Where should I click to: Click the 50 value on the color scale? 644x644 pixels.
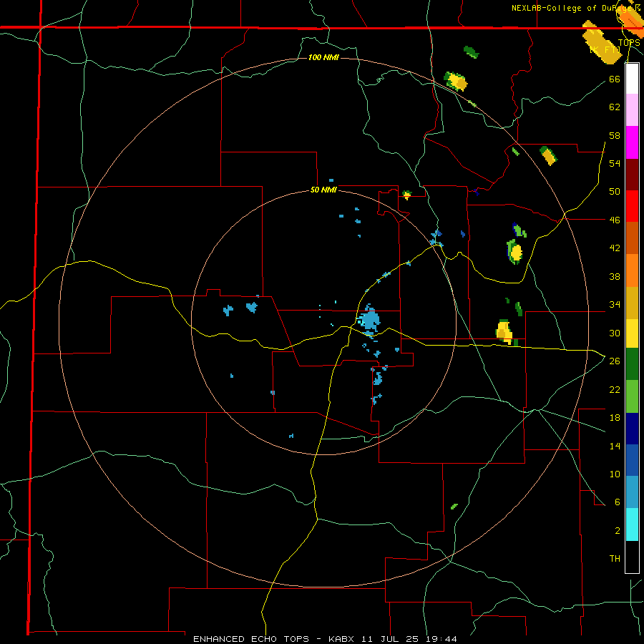615,192
